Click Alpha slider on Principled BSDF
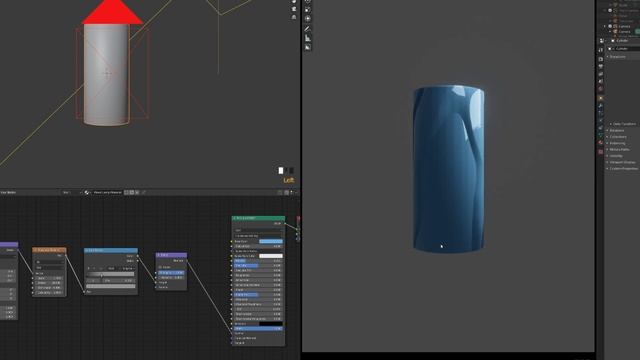640x360 pixels. pyautogui.click(x=258, y=329)
